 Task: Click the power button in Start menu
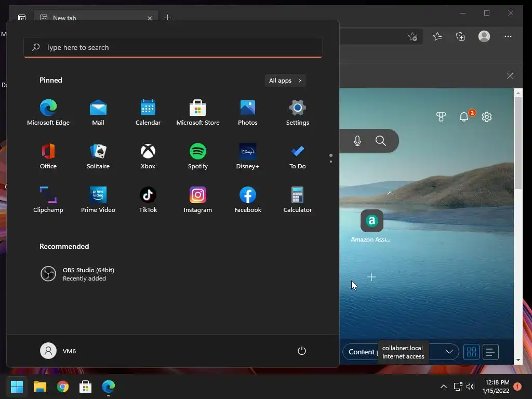pos(302,351)
